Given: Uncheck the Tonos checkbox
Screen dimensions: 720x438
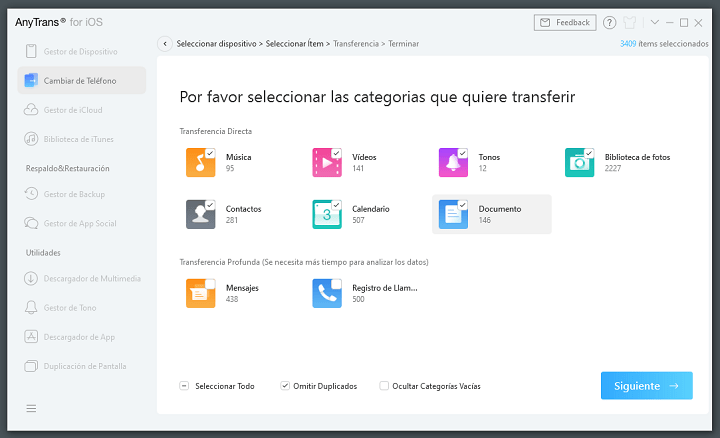Looking at the screenshot, I should click(x=463, y=153).
